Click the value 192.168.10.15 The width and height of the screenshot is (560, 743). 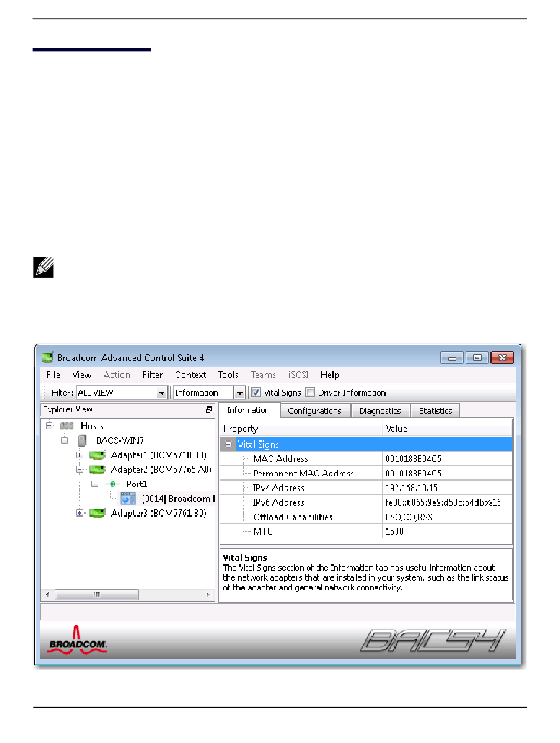(x=411, y=488)
